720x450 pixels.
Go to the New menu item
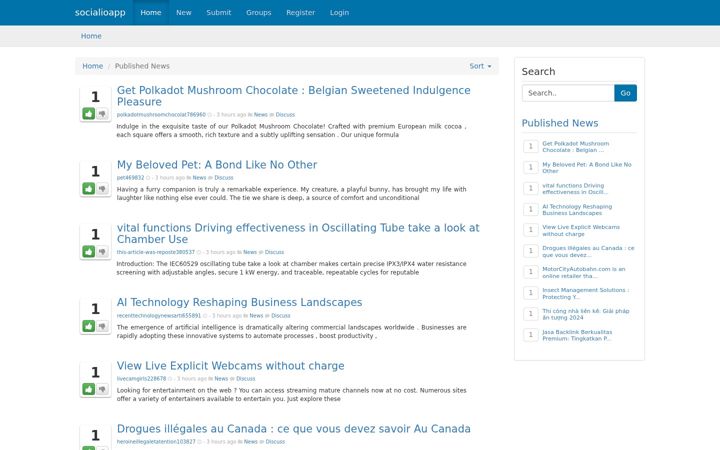tap(184, 12)
